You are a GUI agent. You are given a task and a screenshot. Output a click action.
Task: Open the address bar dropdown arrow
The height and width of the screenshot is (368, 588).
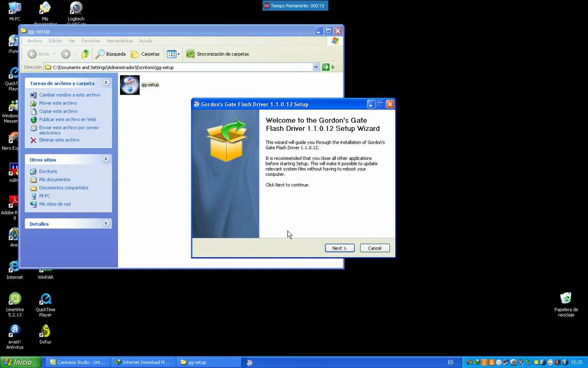[x=316, y=67]
